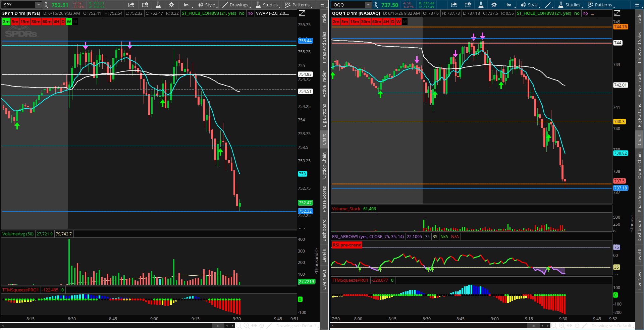
Task: Toggle the 5m label on SPY chart
Action: tap(15, 21)
